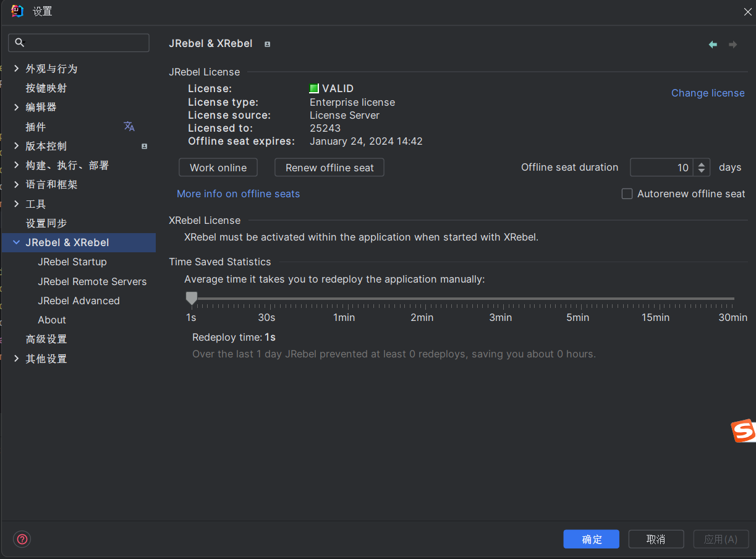The height and width of the screenshot is (559, 756).
Task: Click the project-level icon beside 版本控制
Action: pos(144,147)
